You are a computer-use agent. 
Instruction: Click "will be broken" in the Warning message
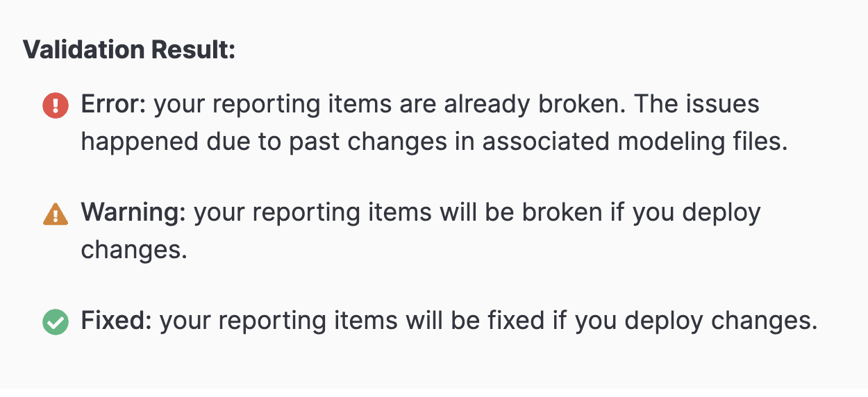(521, 213)
